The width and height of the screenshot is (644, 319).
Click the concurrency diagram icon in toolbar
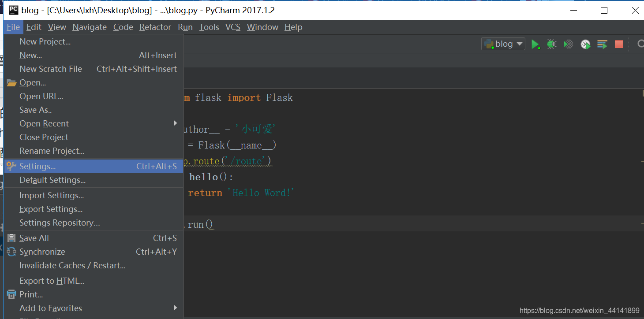pos(602,44)
